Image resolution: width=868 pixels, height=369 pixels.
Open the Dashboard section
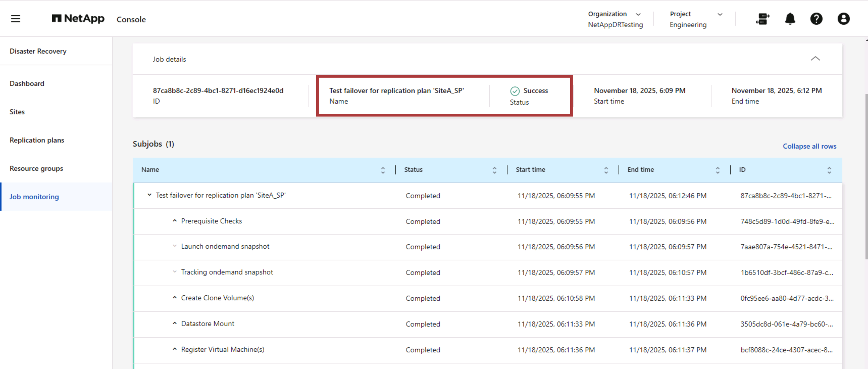(x=27, y=83)
